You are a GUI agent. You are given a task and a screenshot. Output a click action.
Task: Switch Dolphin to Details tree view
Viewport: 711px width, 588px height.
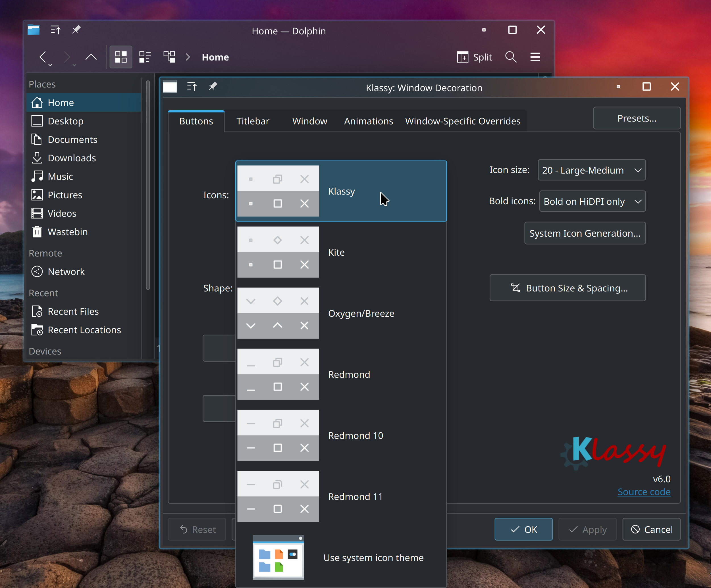coord(169,57)
